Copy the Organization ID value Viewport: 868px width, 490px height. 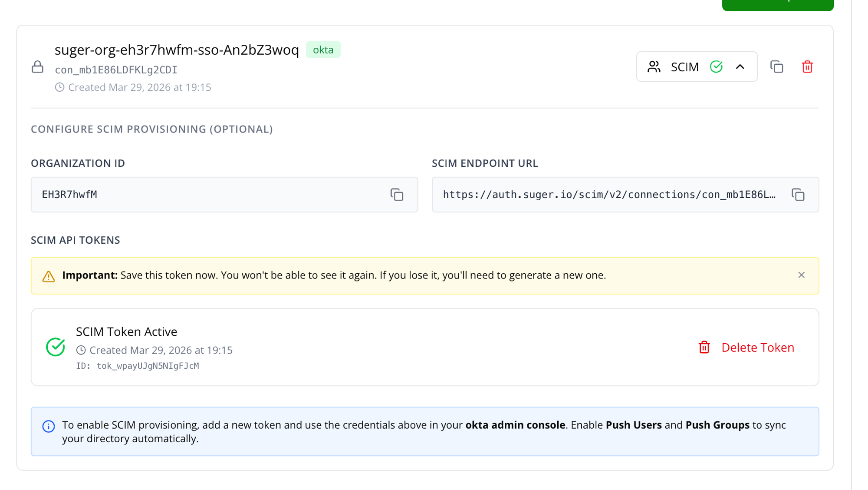tap(397, 195)
